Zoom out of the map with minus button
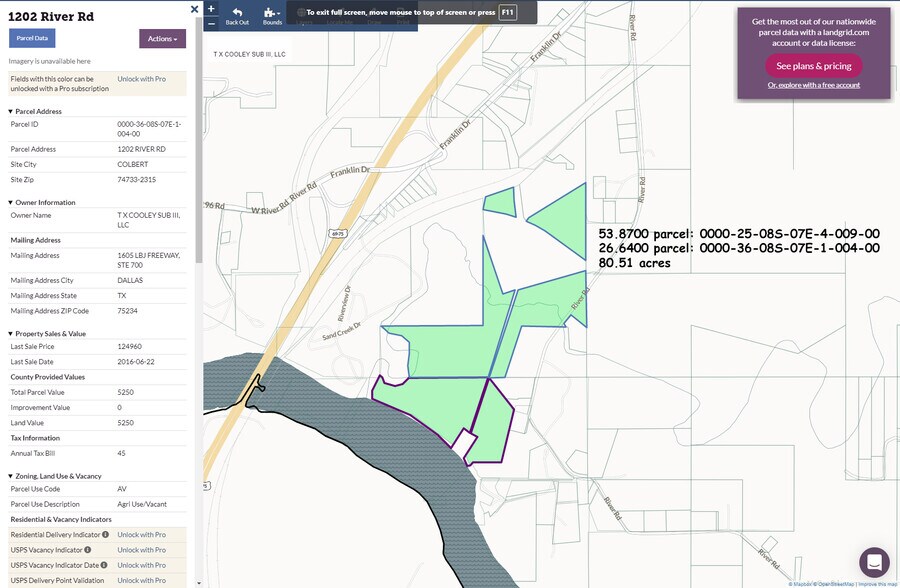Viewport: 900px width, 588px height. pos(210,22)
